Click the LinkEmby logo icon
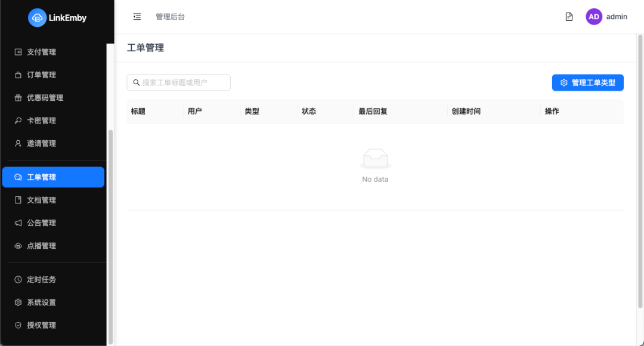This screenshot has width=644, height=346. [37, 17]
